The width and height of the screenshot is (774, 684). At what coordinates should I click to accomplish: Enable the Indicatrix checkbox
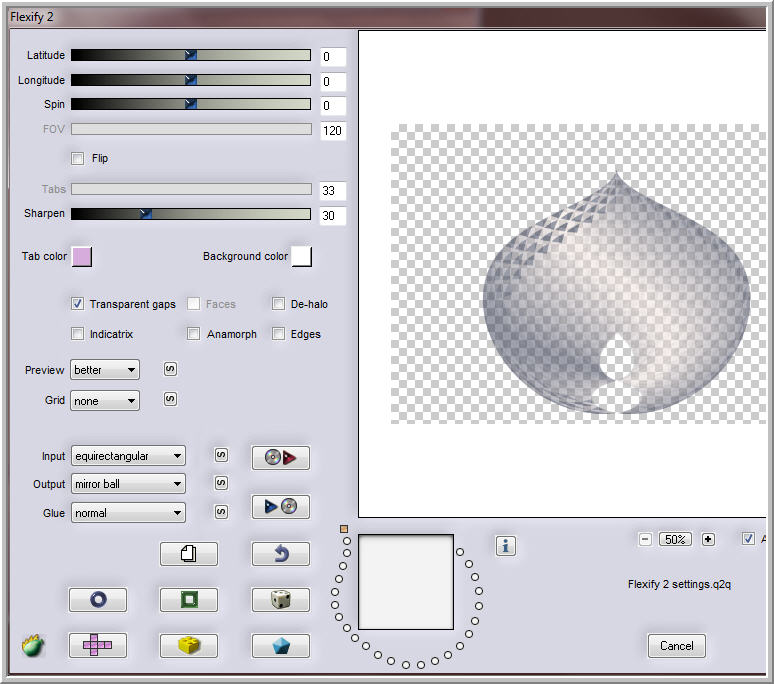[x=77, y=334]
